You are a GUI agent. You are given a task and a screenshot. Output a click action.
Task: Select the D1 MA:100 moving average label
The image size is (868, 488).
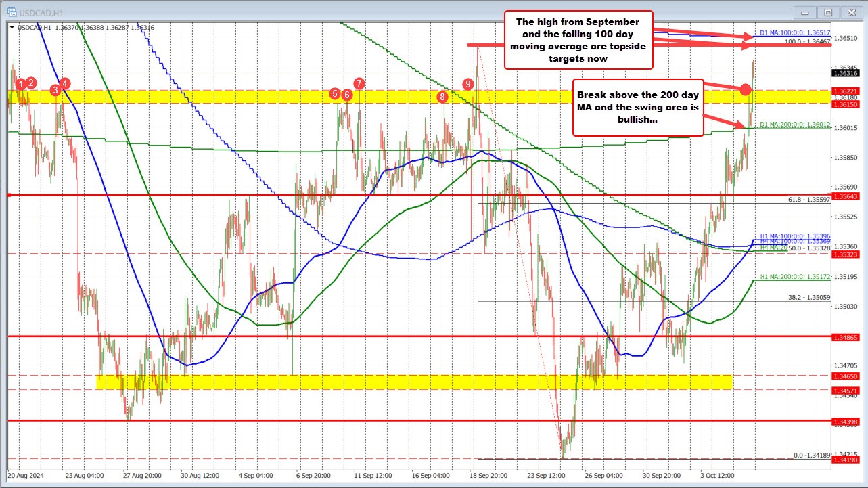796,32
